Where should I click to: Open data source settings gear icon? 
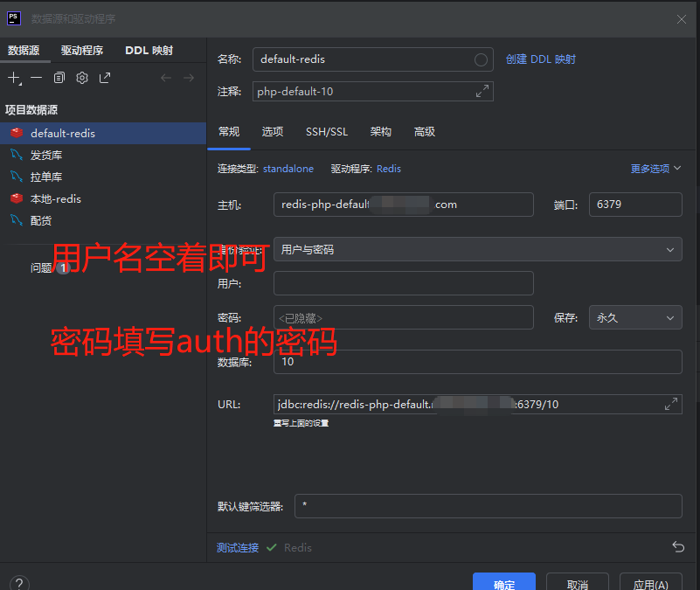click(82, 78)
